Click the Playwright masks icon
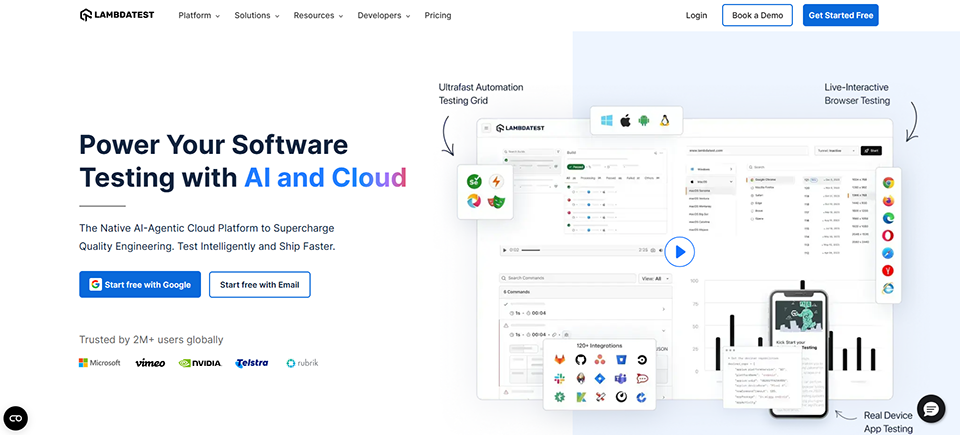The height and width of the screenshot is (435, 960). point(496,201)
